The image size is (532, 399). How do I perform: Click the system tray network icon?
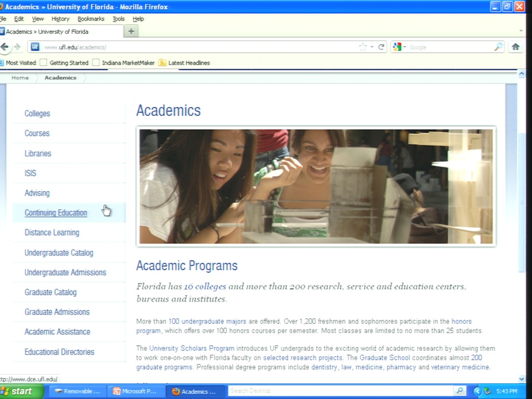[x=488, y=391]
